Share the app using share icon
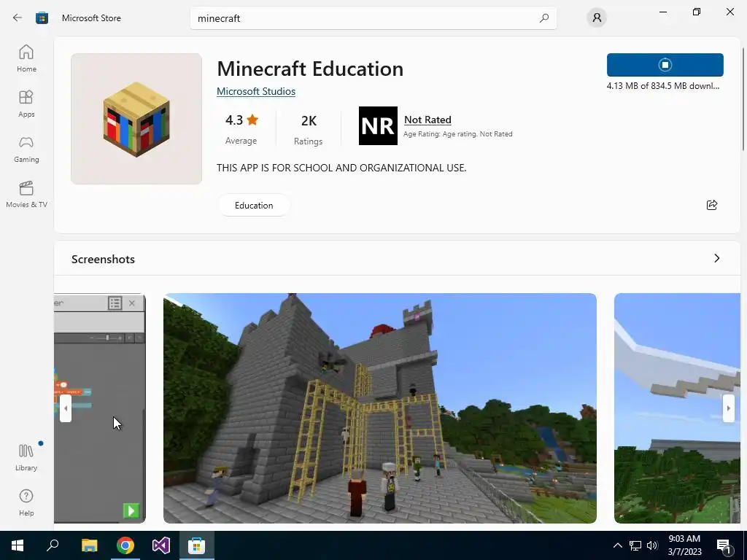 [712, 205]
